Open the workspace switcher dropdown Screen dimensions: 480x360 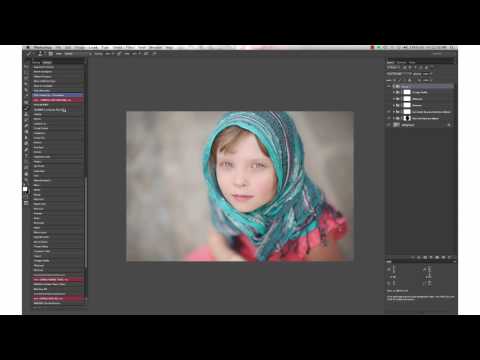click(442, 53)
